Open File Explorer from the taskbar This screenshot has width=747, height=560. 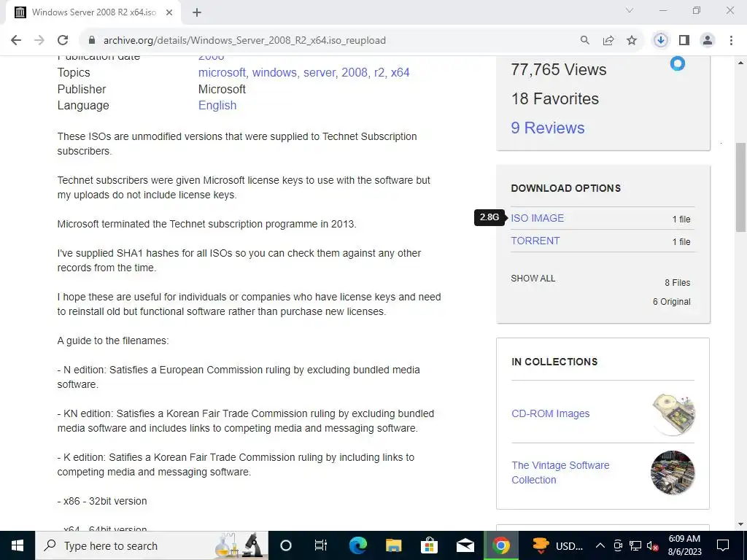pyautogui.click(x=393, y=545)
